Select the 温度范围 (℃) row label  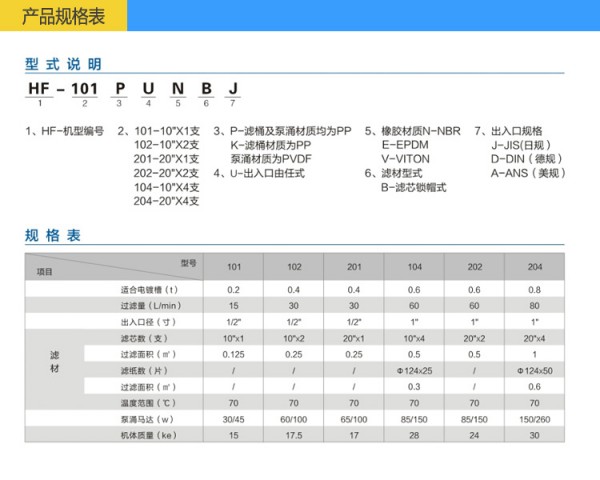click(148, 403)
